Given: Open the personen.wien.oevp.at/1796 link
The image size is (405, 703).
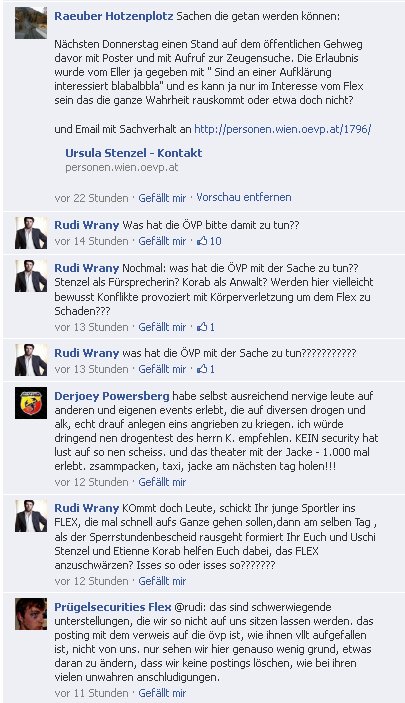Looking at the screenshot, I should coord(283,129).
